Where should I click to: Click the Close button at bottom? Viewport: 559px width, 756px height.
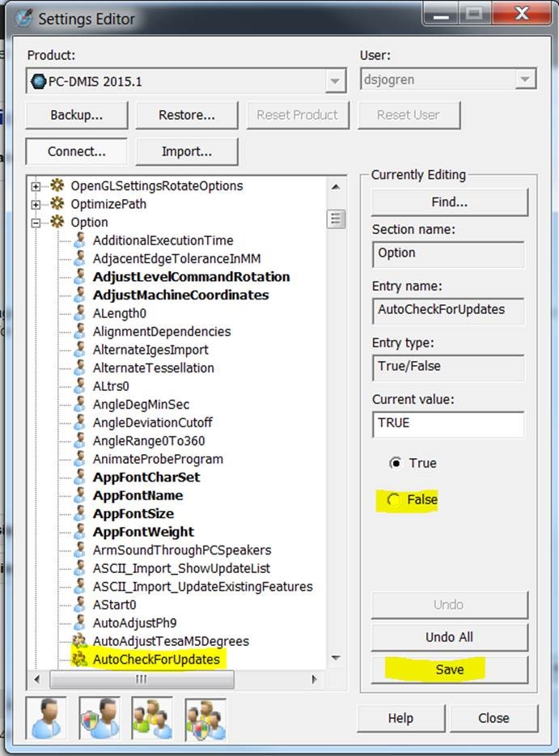[x=493, y=718]
